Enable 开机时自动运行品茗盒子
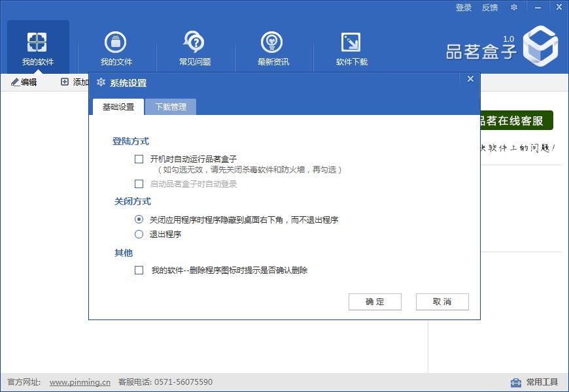The image size is (569, 392). (139, 159)
